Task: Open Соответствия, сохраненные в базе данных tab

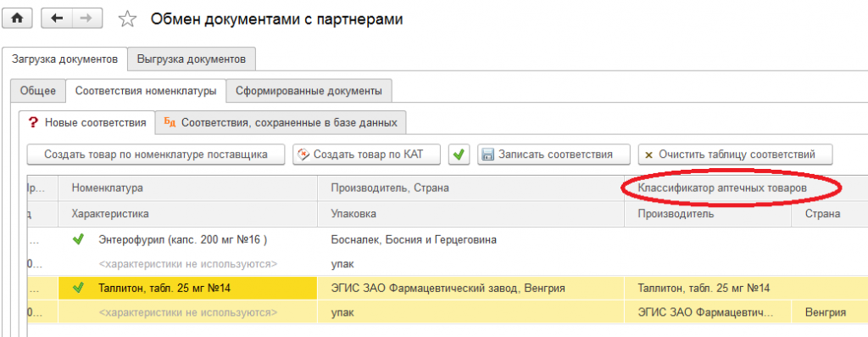Action: (x=281, y=122)
